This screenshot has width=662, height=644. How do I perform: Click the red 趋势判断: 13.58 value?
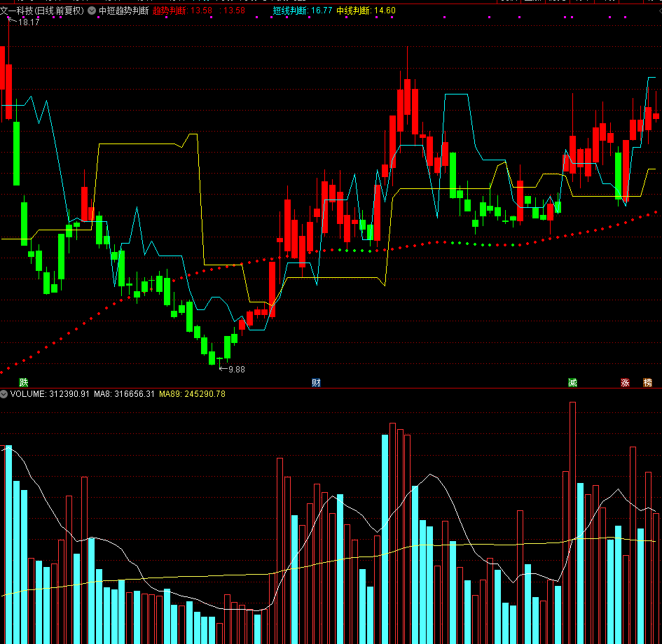(x=182, y=10)
